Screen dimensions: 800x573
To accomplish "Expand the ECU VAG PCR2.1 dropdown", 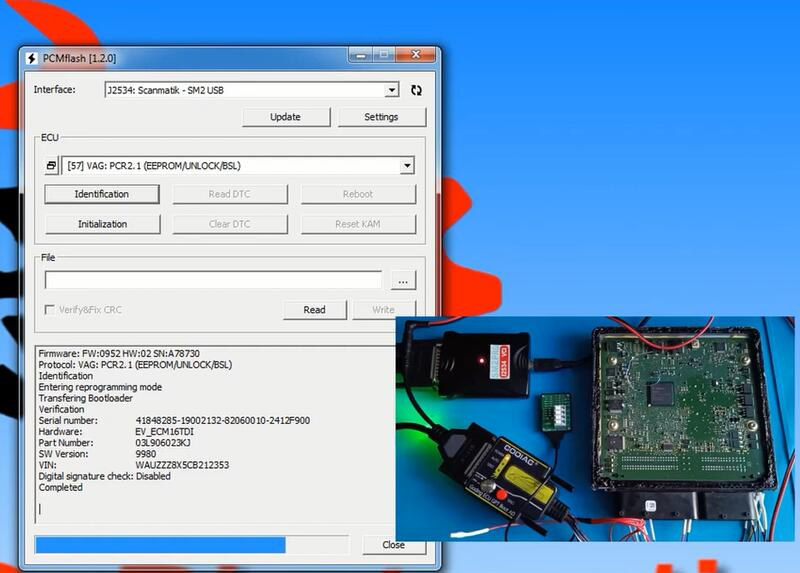I will [406, 166].
